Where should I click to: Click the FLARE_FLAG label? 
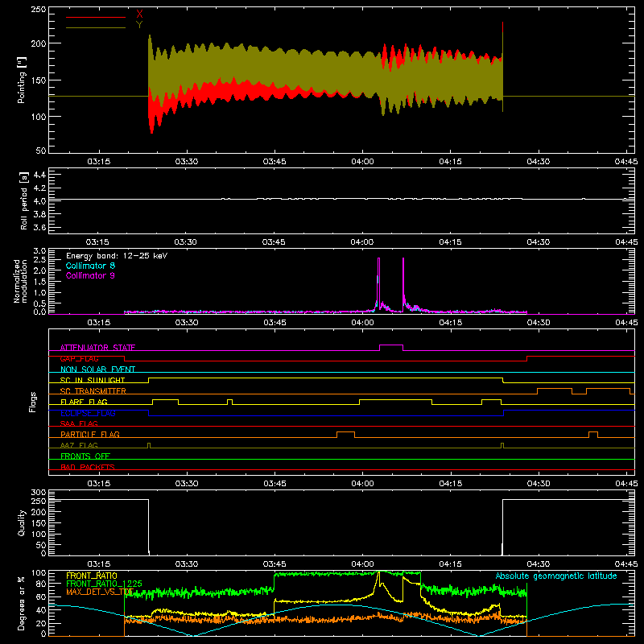(x=84, y=402)
